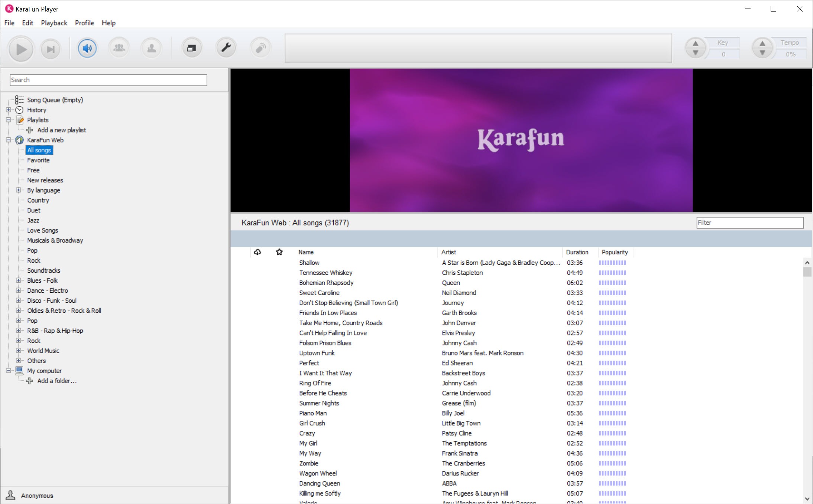Click Add a folder under My computer
The height and width of the screenshot is (504, 813).
56,381
